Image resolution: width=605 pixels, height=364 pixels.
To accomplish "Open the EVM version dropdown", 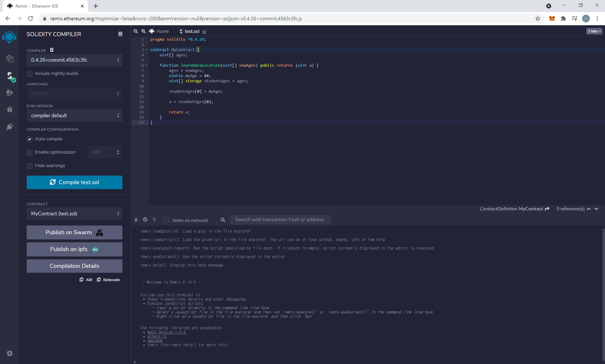I will 74,116.
